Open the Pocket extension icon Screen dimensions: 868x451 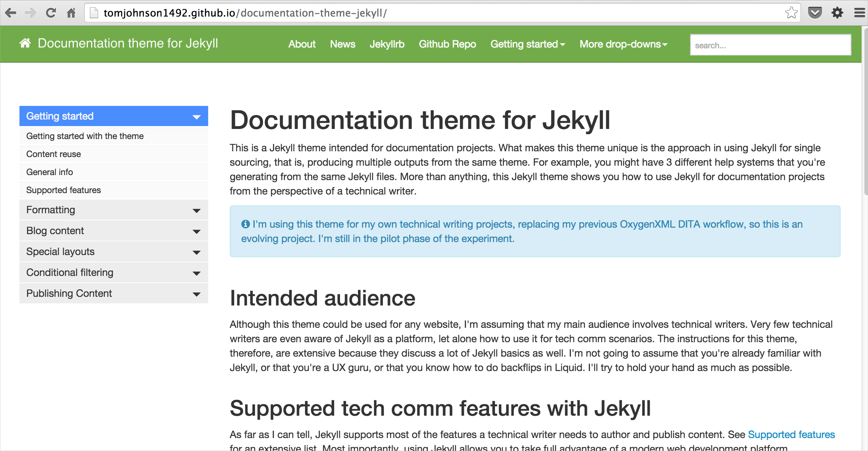[815, 13]
